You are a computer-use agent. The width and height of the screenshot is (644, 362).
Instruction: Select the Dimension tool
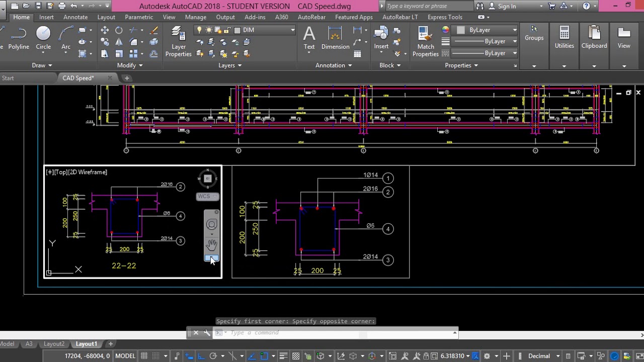pyautogui.click(x=335, y=38)
